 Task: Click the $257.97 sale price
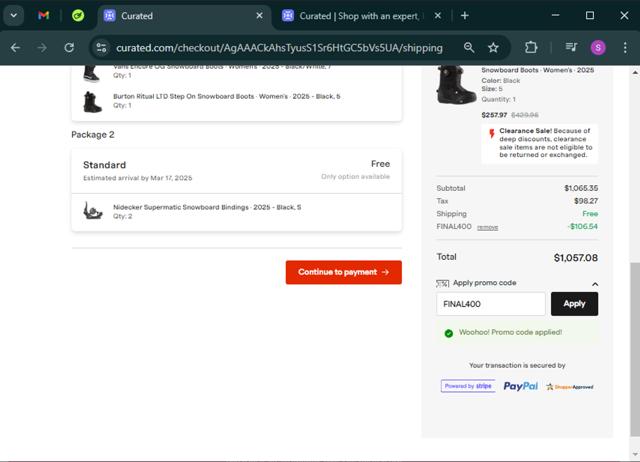494,115
